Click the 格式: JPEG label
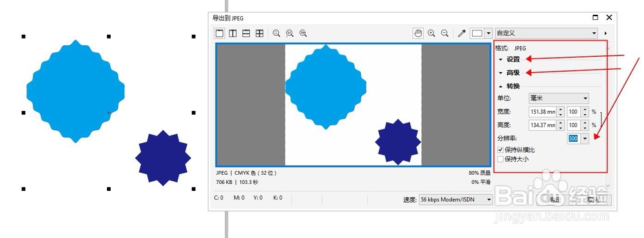Viewport: 644px width, 238px height. tap(511, 48)
